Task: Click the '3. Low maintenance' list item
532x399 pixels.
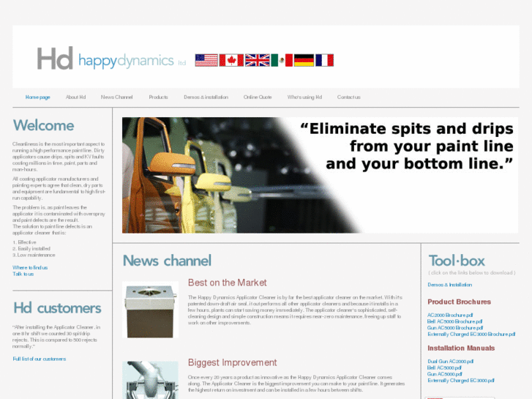Action: point(34,255)
